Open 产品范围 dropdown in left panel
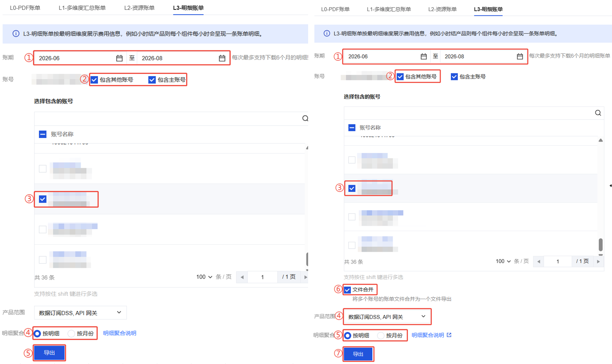The height and width of the screenshot is (364, 612). pos(80,313)
